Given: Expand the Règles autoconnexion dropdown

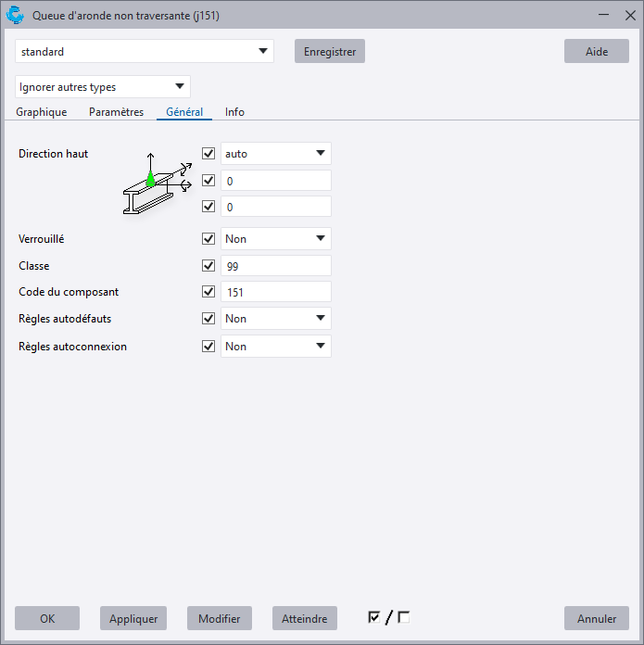Looking at the screenshot, I should click(275, 347).
